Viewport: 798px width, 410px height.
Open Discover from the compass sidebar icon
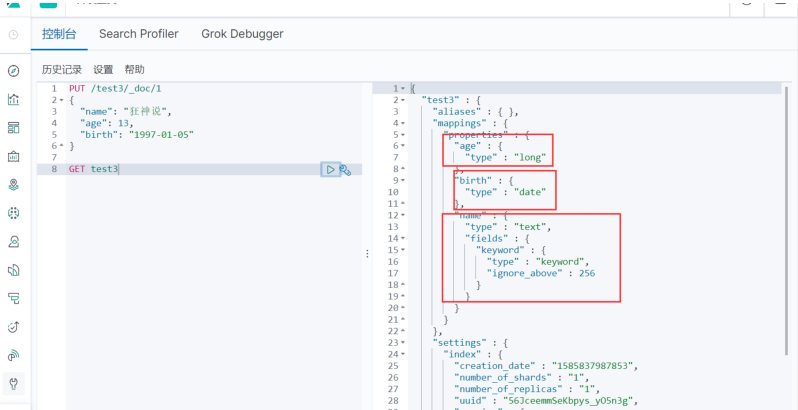click(13, 71)
